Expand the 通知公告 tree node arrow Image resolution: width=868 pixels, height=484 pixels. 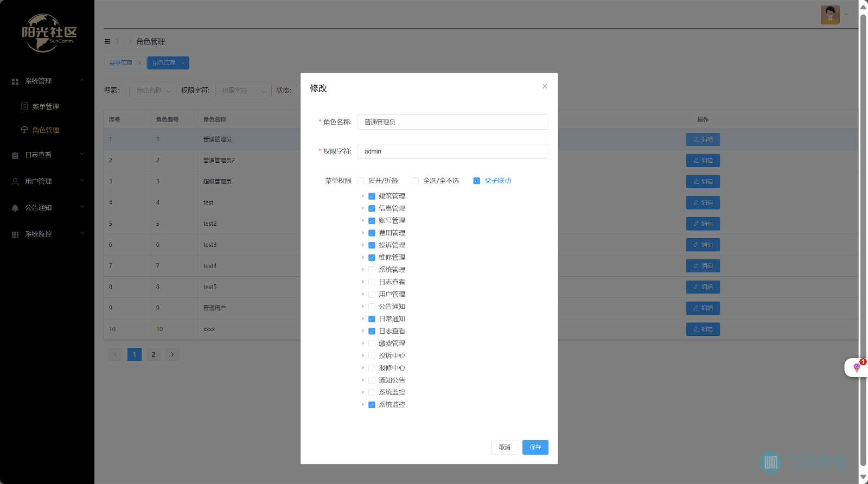[363, 380]
